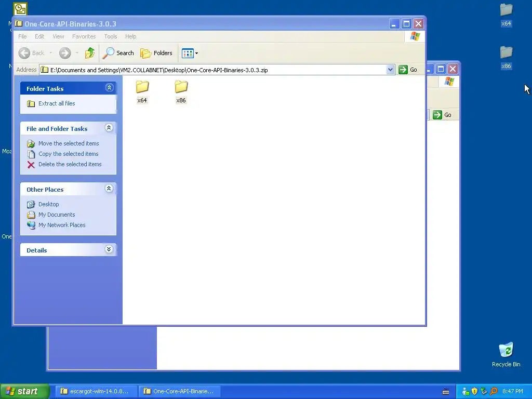Viewport: 532px width, 399px height.
Task: Click Delete the selected items
Action: click(x=70, y=164)
